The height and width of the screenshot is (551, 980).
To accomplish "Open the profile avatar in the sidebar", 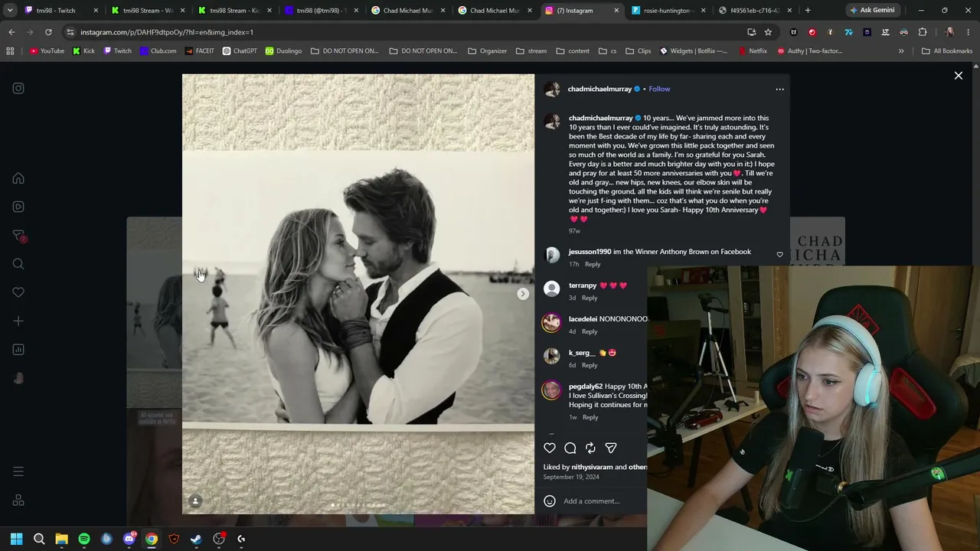I will coord(18,378).
